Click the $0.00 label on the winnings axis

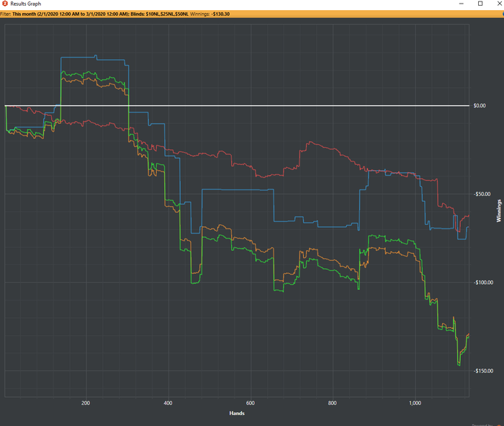[x=480, y=105]
